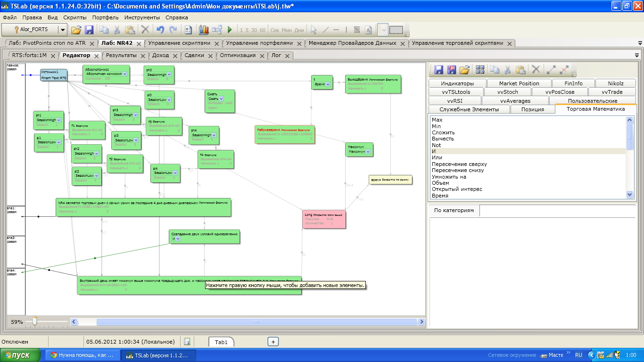Open the Скрипты menu
The height and width of the screenshot is (362, 644).
pos(74,17)
